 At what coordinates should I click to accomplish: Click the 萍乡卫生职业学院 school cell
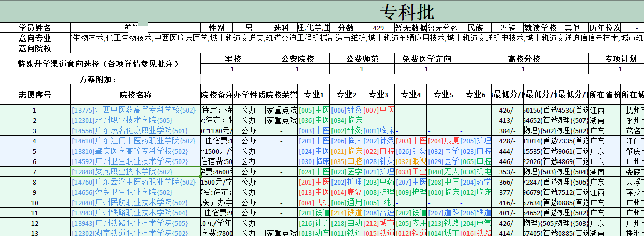135,192
